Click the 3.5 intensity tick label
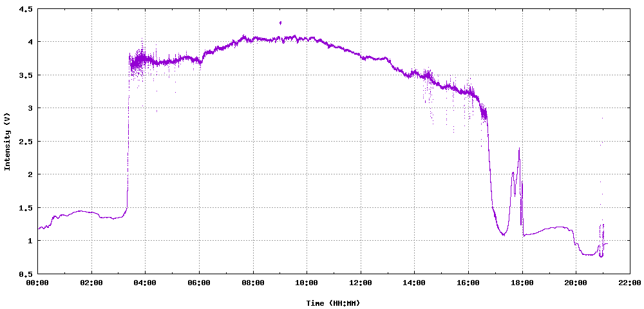The width and height of the screenshot is (644, 309). click(x=26, y=75)
